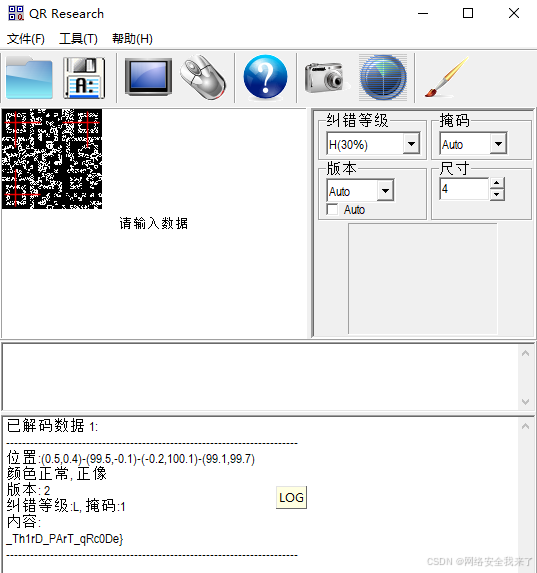Increase 尺寸 value with up arrow
The image size is (537, 573).
(496, 183)
